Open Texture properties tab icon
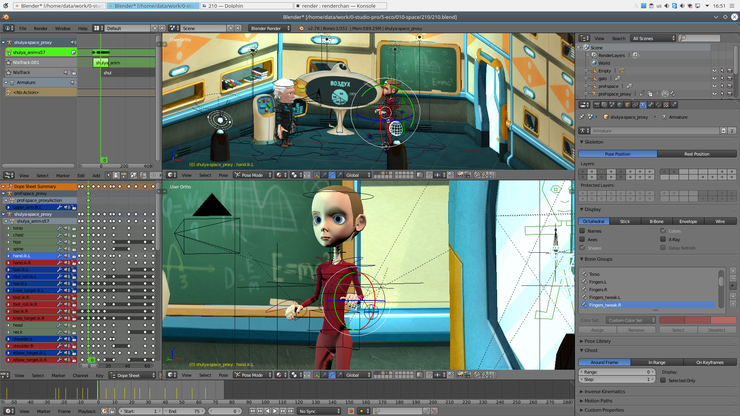The image size is (740, 416). tap(666, 105)
